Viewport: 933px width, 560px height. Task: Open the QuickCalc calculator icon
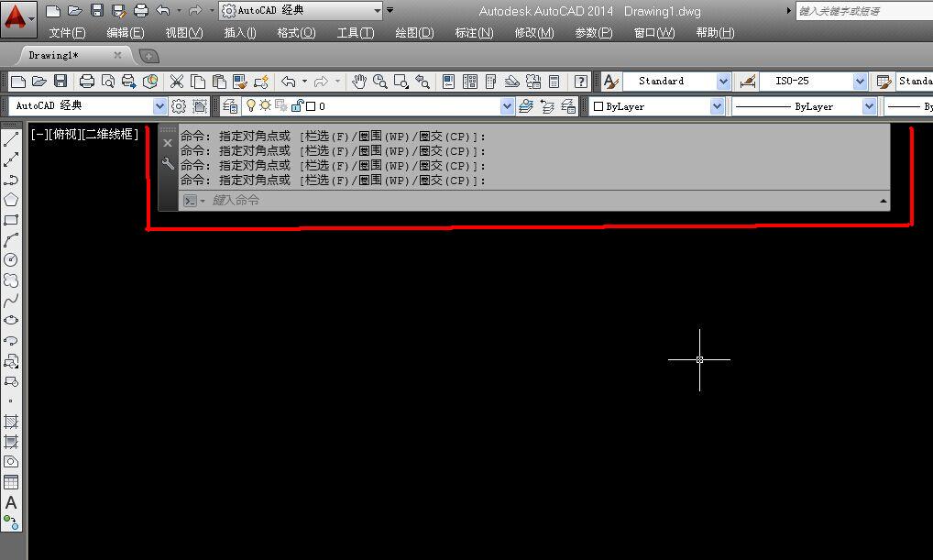(554, 81)
